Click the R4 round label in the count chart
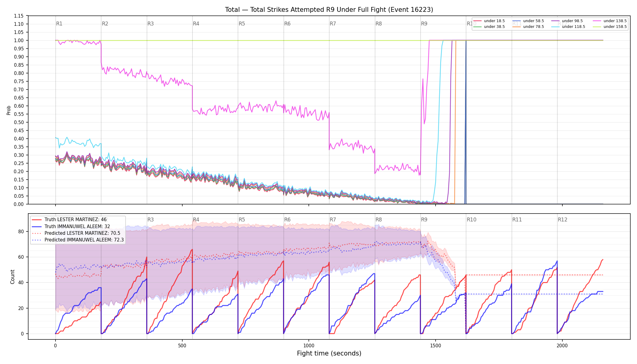This screenshot has height=364, width=637. (196, 220)
